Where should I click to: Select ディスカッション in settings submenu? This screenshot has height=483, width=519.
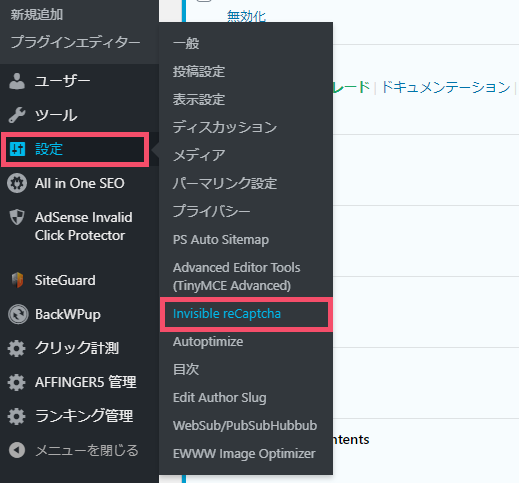225,127
